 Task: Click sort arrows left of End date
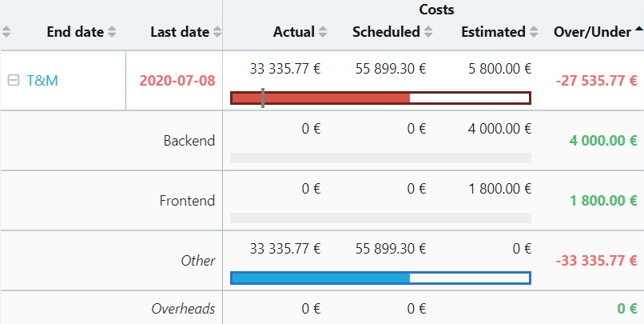coord(6,32)
